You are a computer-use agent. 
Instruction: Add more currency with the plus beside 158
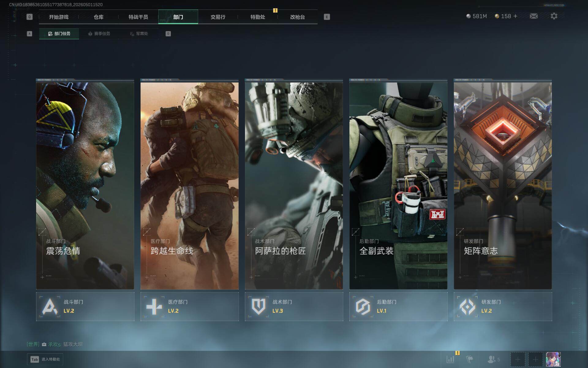pos(515,16)
